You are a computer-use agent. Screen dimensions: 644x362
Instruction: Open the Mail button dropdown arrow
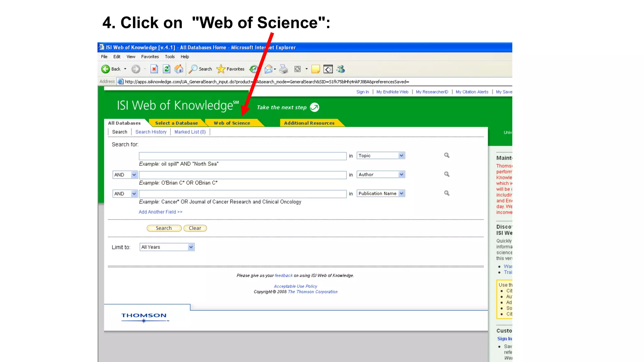coord(275,69)
